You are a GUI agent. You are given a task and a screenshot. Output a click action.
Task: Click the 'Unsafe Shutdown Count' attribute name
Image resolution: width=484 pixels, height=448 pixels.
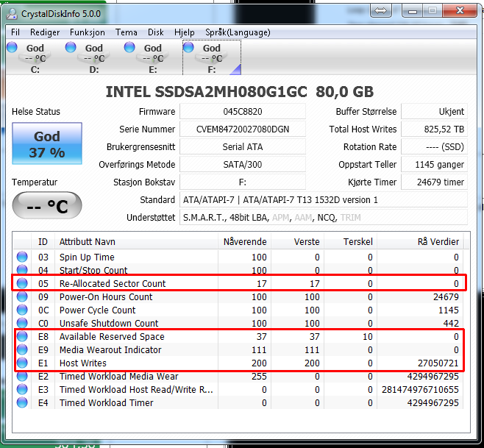[109, 323]
